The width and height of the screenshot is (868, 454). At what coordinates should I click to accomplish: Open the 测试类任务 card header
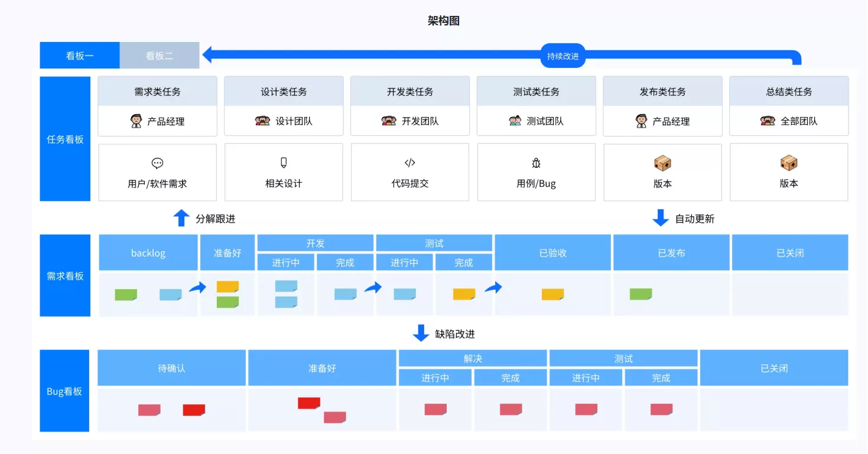coord(537,92)
